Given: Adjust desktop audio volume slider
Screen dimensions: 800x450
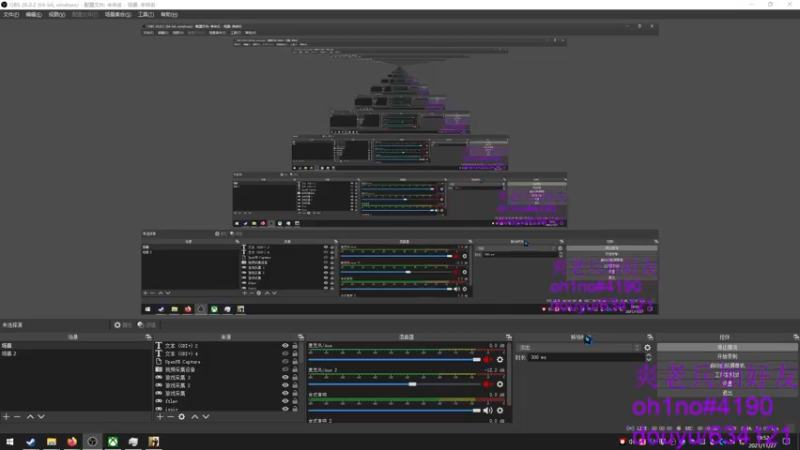Looking at the screenshot, I should tap(394, 411).
